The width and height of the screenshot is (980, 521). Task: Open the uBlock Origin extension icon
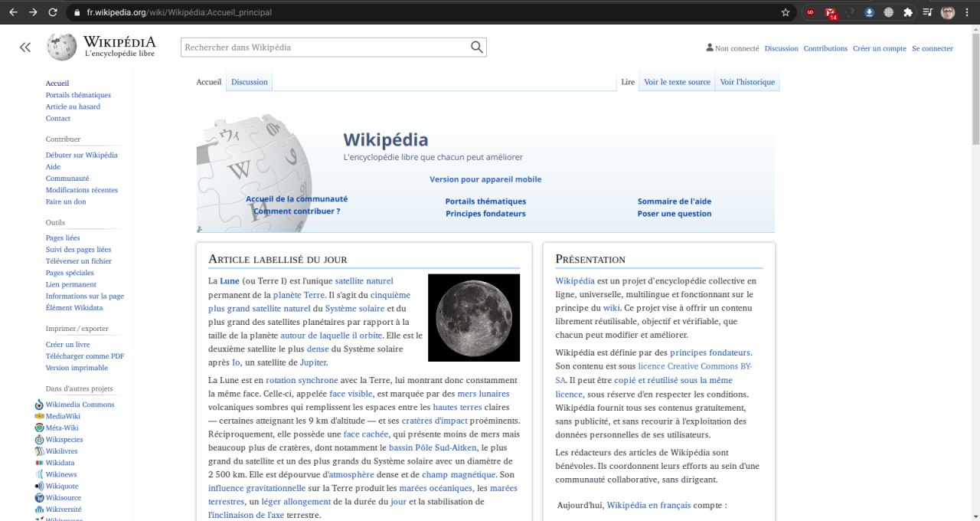(811, 12)
